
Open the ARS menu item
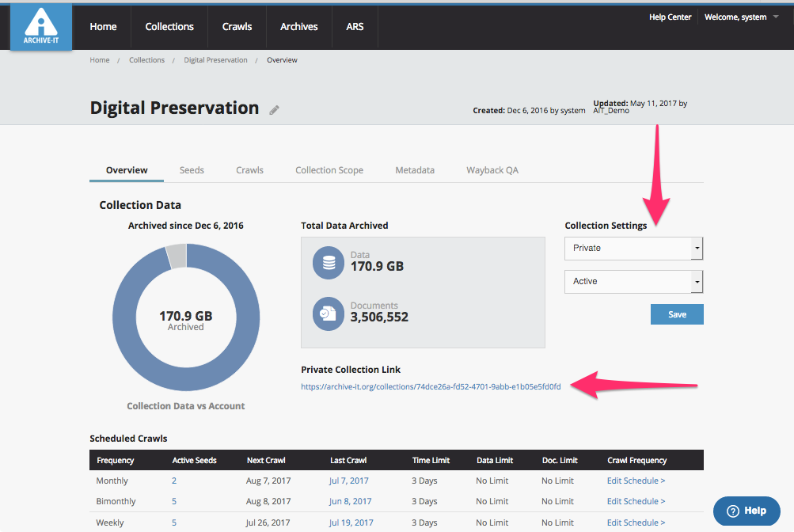coord(355,27)
